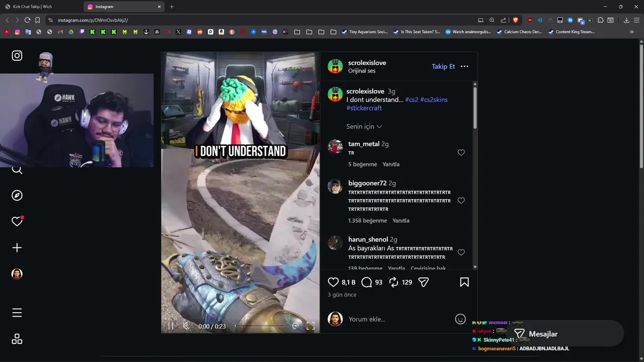Open X bookmark in bookmarks bar
644x362 pixels.
pyautogui.click(x=178, y=32)
